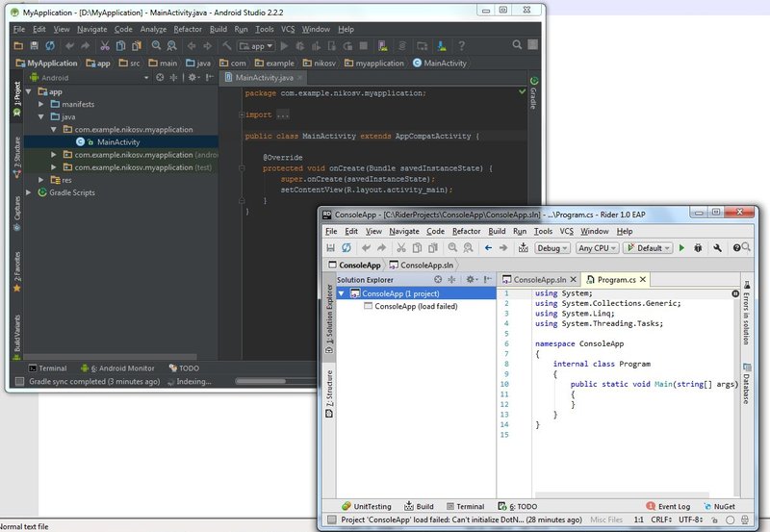The height and width of the screenshot is (532, 770).
Task: Open the Default run configuration dropdown in Rider
Action: (x=647, y=248)
